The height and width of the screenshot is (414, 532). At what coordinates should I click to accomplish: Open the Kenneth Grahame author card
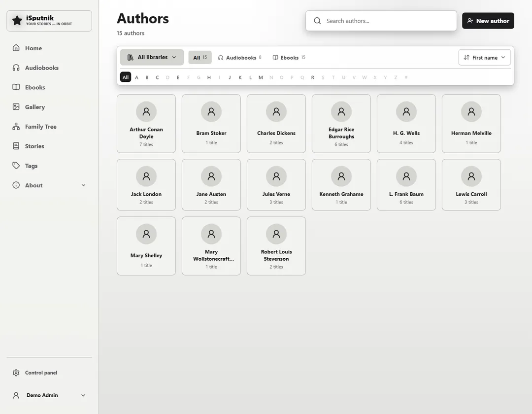pyautogui.click(x=341, y=185)
